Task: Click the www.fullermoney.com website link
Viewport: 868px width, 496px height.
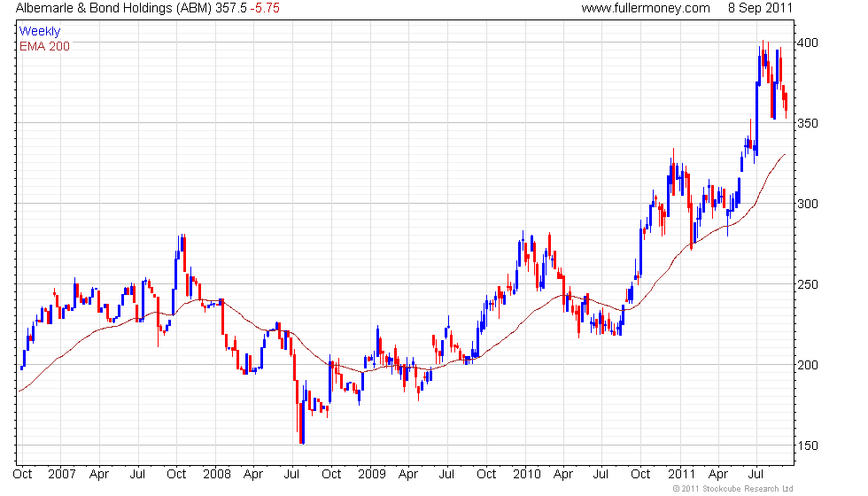Action: [645, 8]
